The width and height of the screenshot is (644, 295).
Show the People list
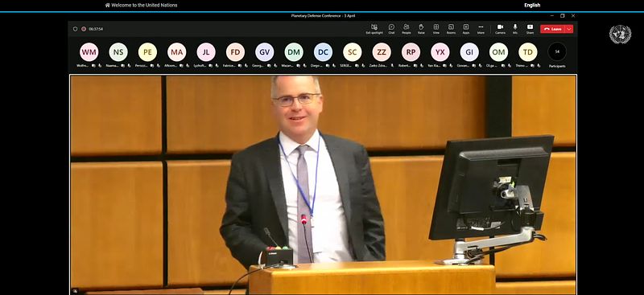(407, 29)
